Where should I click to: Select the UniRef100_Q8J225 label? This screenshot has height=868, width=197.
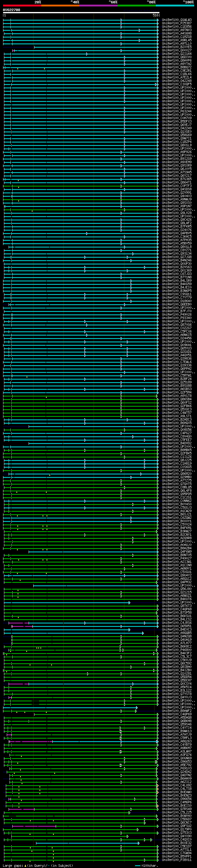pyautogui.click(x=177, y=460)
